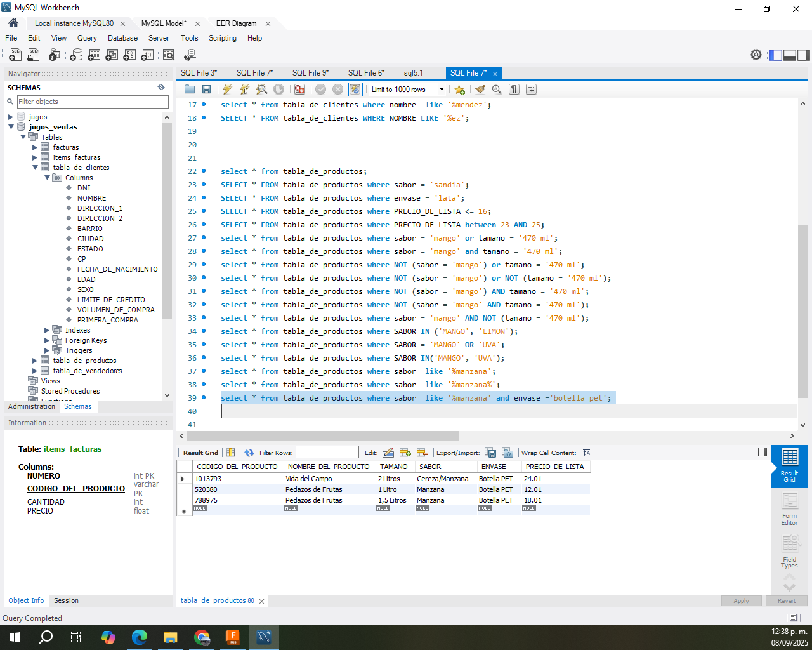Reconnect to the DBMS via toolbar icon
This screenshot has height=650, width=812.
point(190,55)
